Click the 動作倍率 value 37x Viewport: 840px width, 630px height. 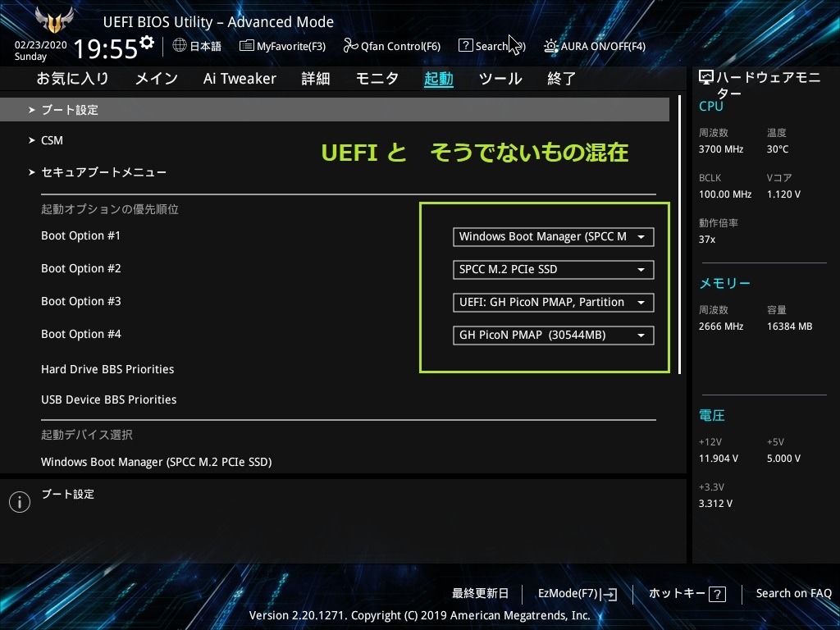(x=707, y=240)
